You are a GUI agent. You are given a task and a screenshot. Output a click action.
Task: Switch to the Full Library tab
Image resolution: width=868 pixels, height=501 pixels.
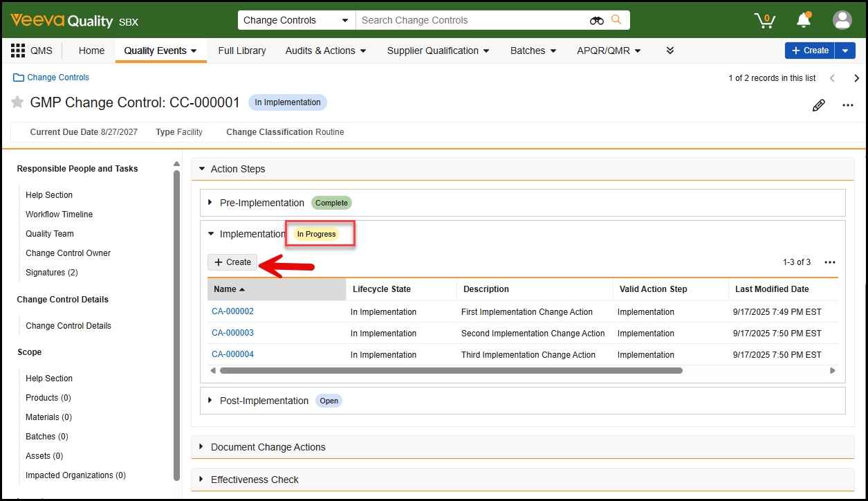pyautogui.click(x=241, y=51)
